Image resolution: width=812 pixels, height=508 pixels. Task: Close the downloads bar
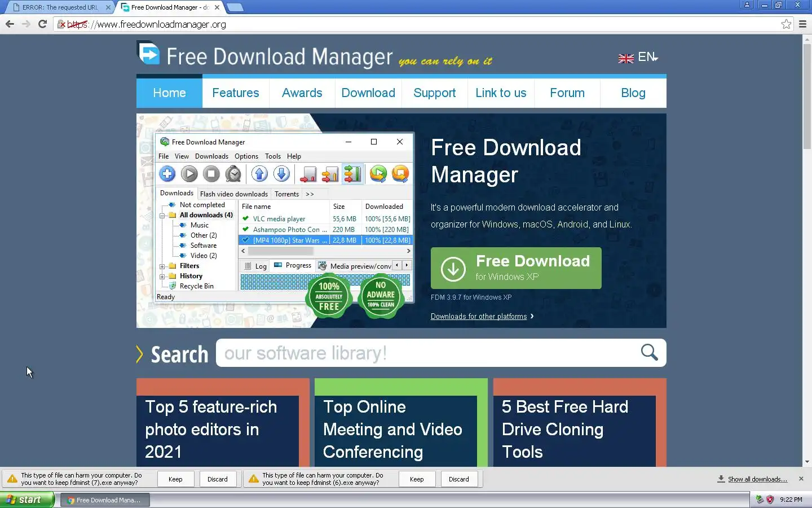(801, 479)
